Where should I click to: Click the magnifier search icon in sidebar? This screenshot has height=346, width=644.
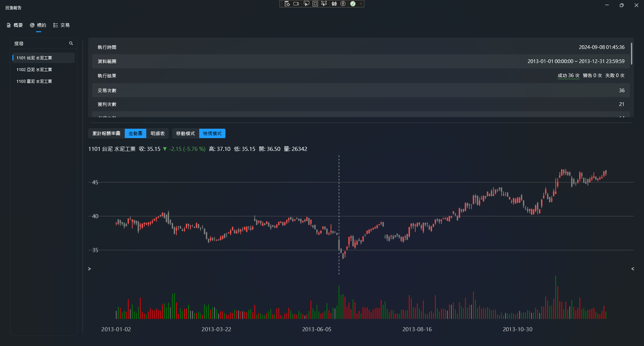[71, 44]
